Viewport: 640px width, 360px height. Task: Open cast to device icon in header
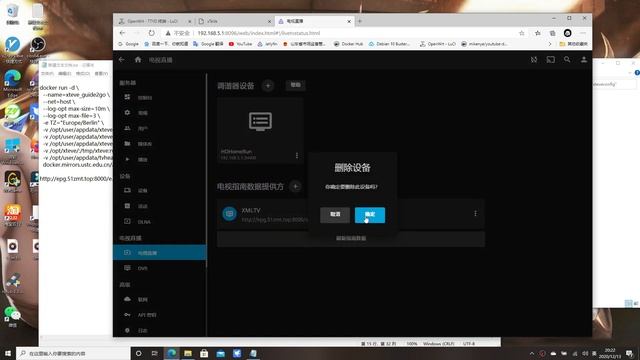point(551,60)
